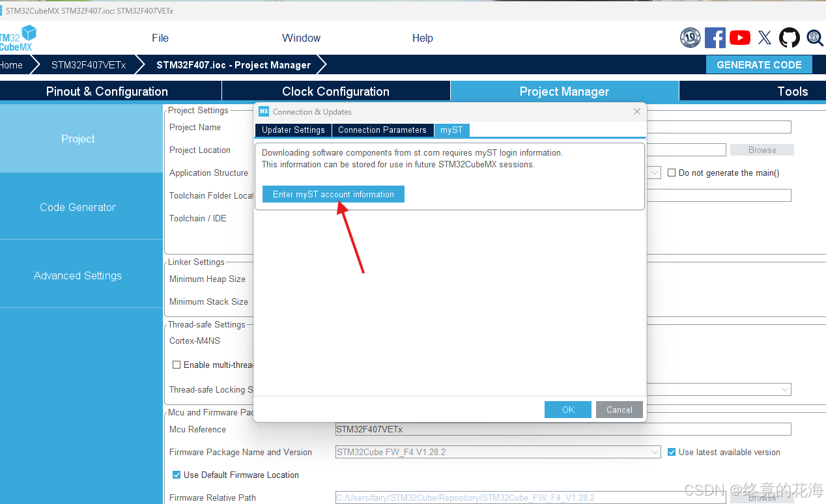Click STM32F407.ioc - Project Manager breadcrumb
The width and height of the screenshot is (826, 504).
(x=233, y=65)
